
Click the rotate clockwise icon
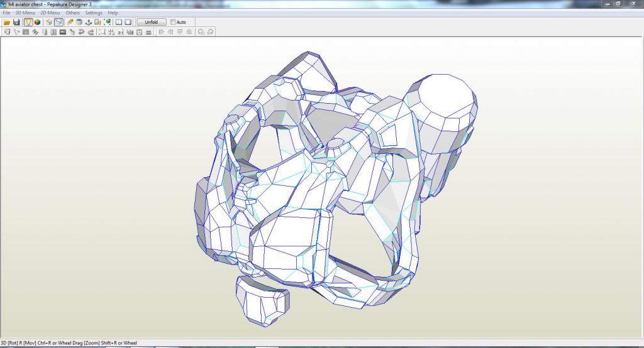click(x=210, y=32)
